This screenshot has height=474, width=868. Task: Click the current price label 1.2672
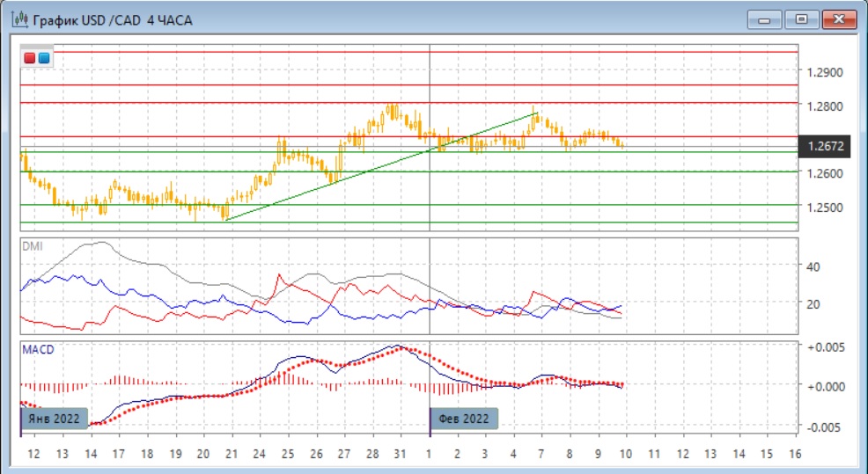pos(825,146)
